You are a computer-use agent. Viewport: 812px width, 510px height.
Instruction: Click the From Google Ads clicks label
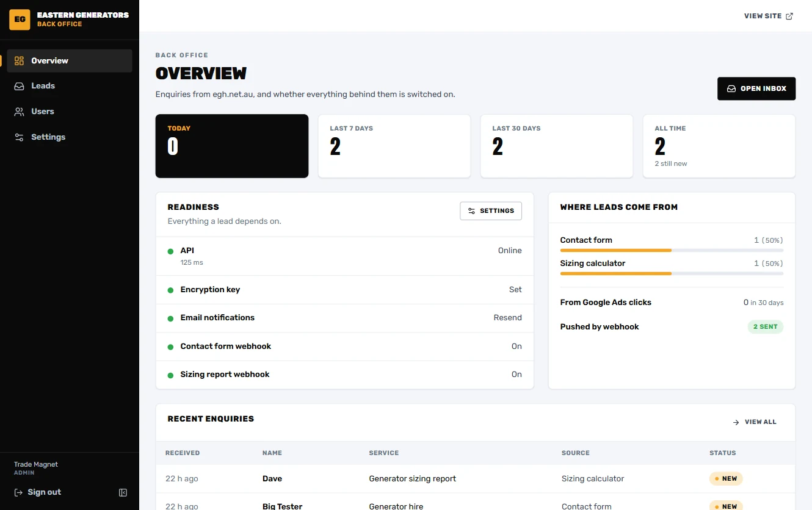coord(606,303)
